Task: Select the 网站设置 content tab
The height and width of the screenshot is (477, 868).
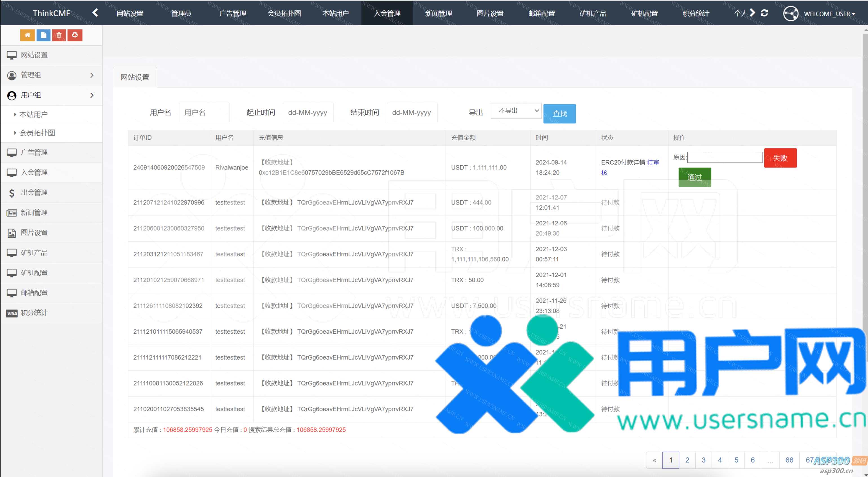Action: (x=135, y=77)
